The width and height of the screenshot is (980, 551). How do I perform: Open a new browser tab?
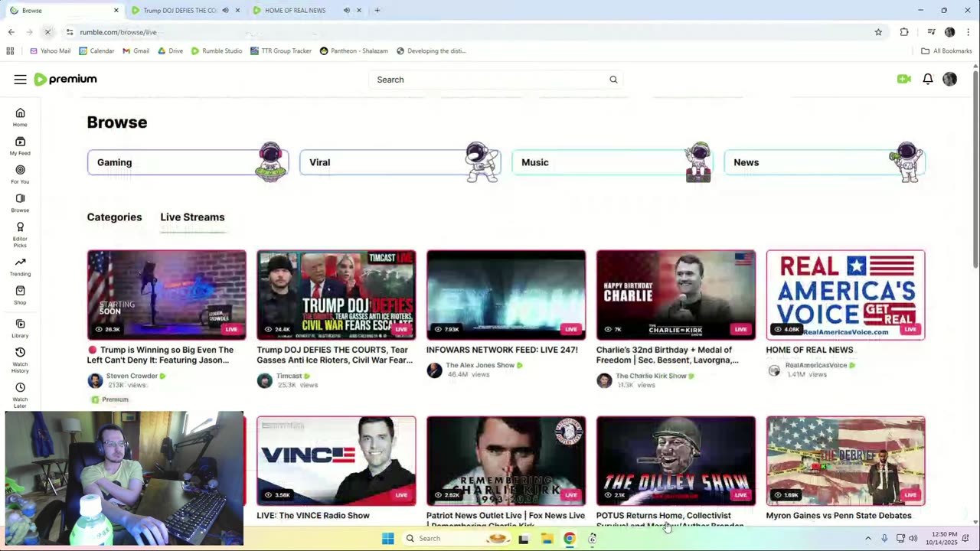pyautogui.click(x=377, y=11)
